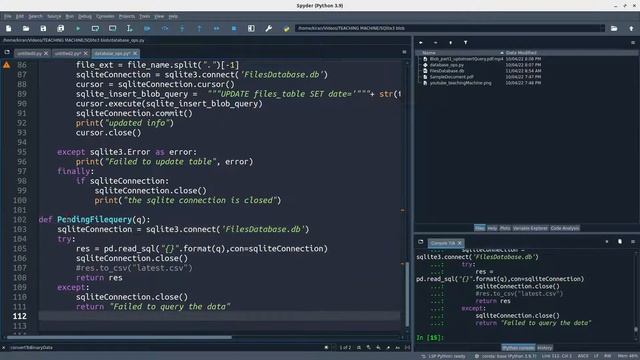Click the change to parent directory arrow
This screenshot has height=360, width=640.
631,28
